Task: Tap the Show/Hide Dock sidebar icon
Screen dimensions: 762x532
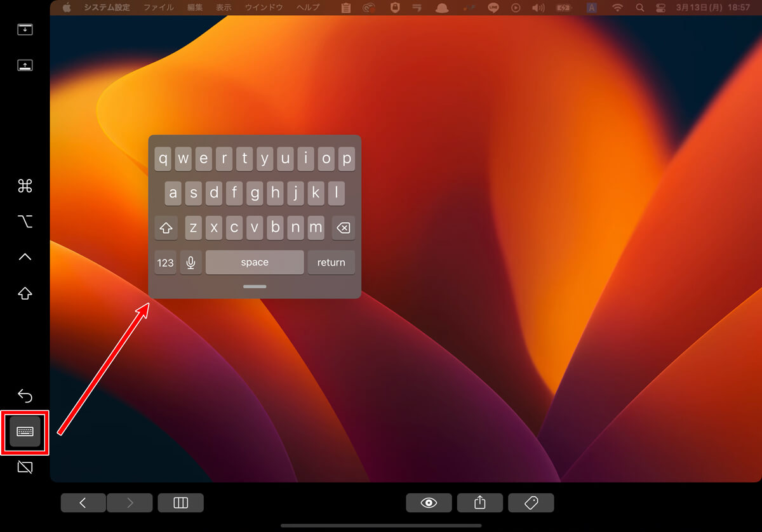Action: coord(25,65)
